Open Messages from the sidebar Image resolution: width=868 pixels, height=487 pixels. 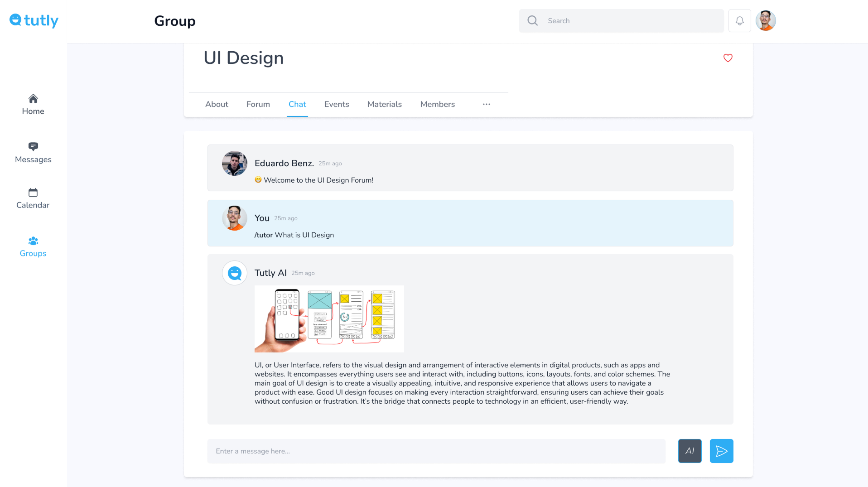33,153
